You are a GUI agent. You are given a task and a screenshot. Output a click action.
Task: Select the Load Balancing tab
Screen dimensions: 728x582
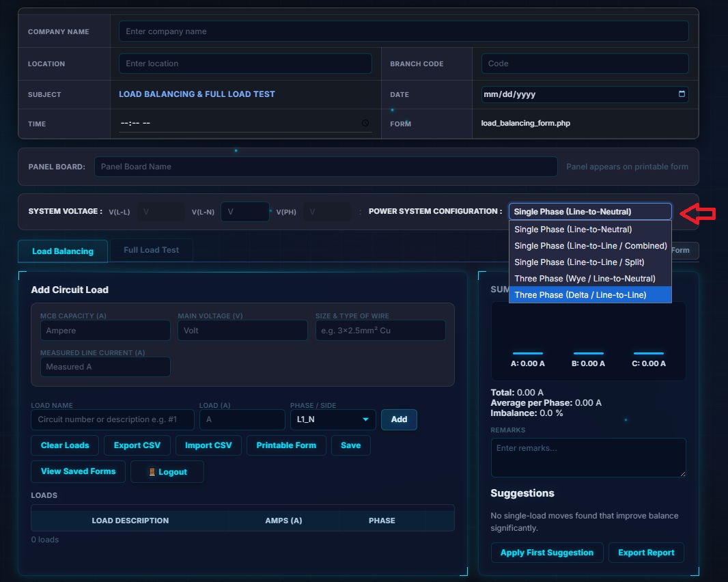tap(63, 251)
